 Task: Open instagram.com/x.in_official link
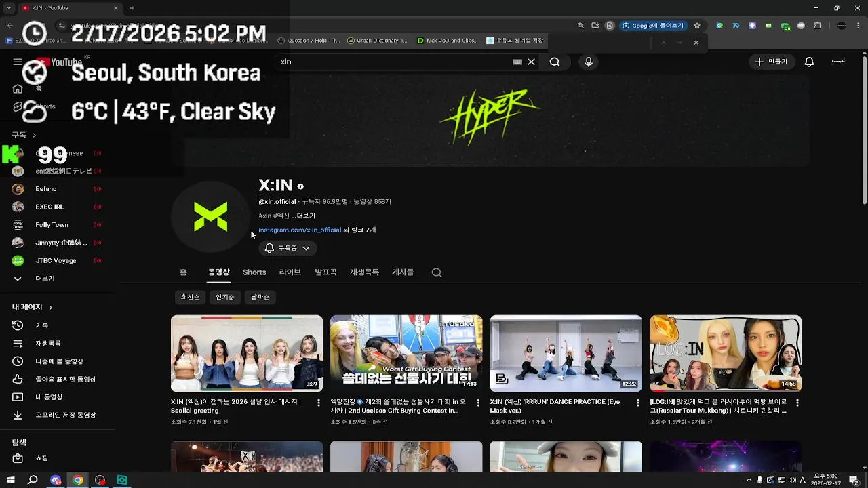pos(300,230)
